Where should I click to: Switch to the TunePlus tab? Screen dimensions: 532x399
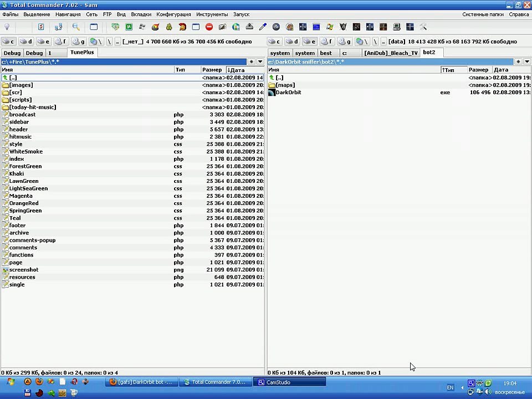point(82,52)
